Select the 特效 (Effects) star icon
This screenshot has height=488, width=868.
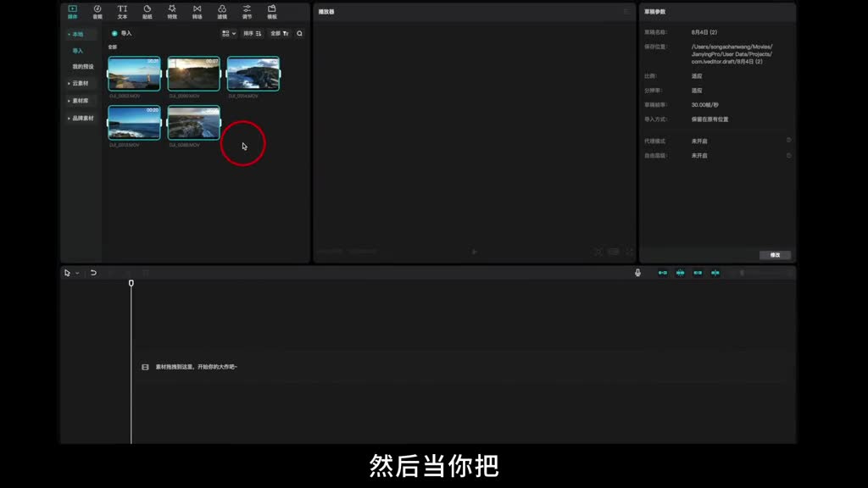click(172, 12)
